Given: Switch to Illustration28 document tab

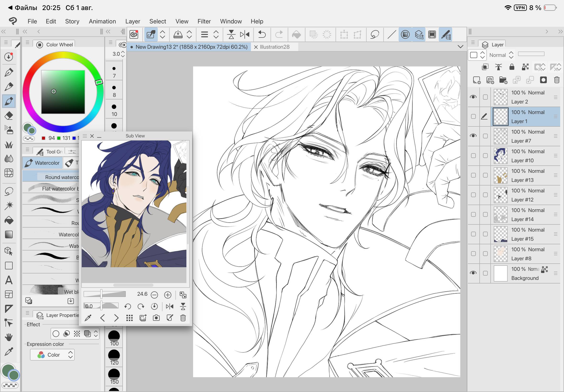Looking at the screenshot, I should [x=275, y=47].
